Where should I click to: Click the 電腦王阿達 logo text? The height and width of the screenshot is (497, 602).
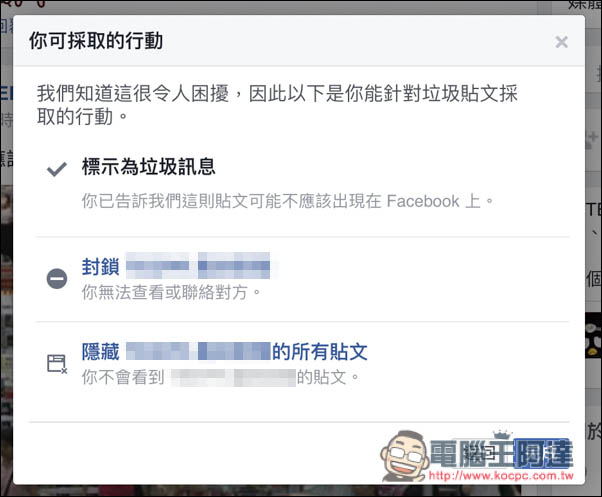501,454
